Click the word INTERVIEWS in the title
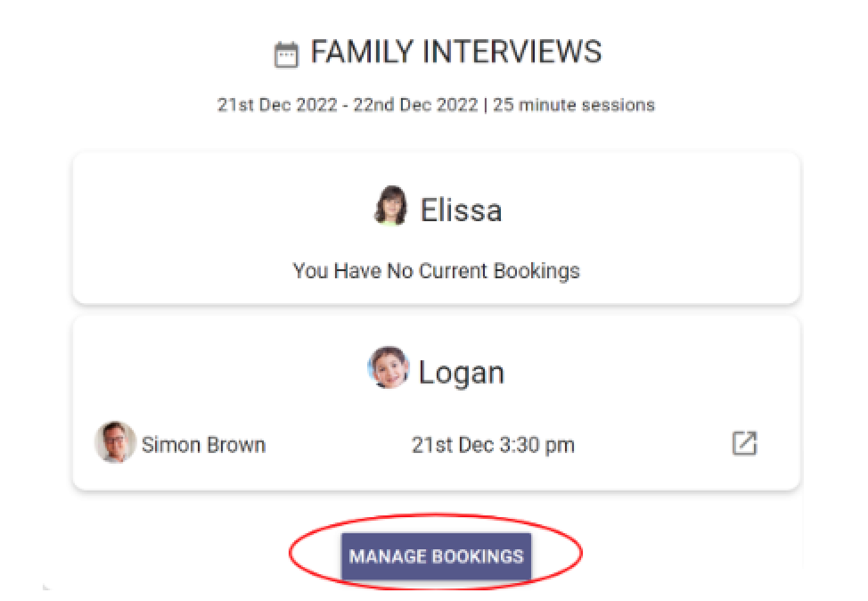 coord(512,52)
